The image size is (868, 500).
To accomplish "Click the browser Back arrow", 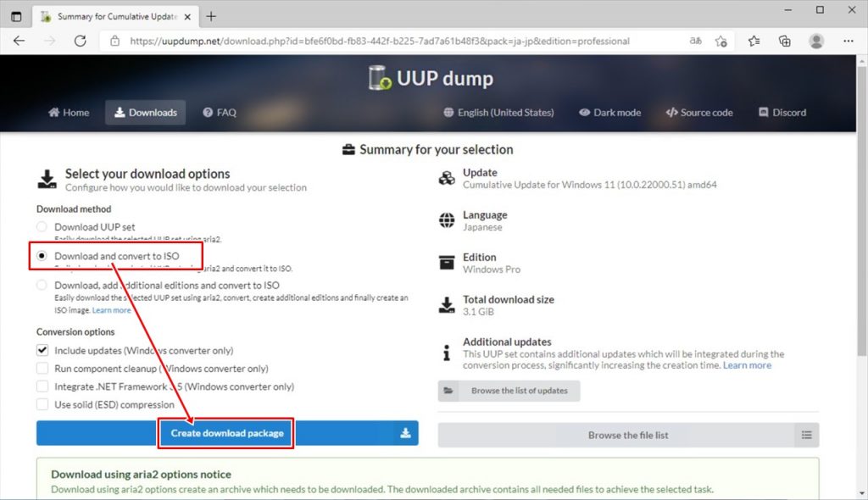I will click(19, 41).
